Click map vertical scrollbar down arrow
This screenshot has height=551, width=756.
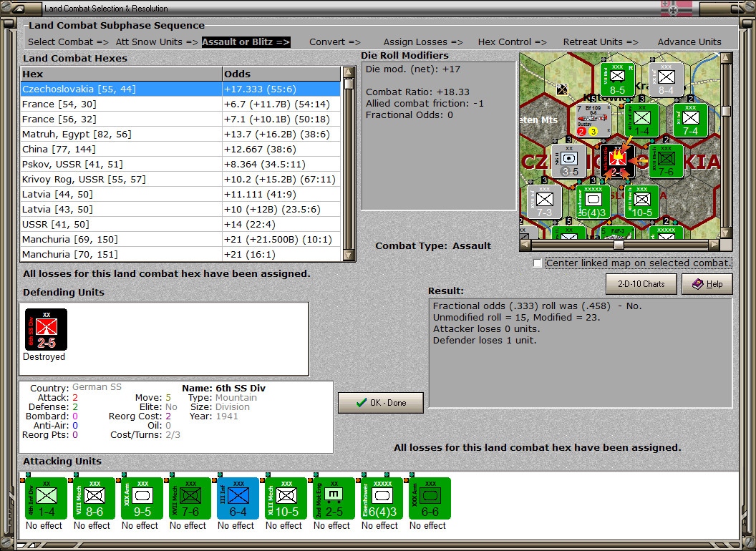(726, 233)
